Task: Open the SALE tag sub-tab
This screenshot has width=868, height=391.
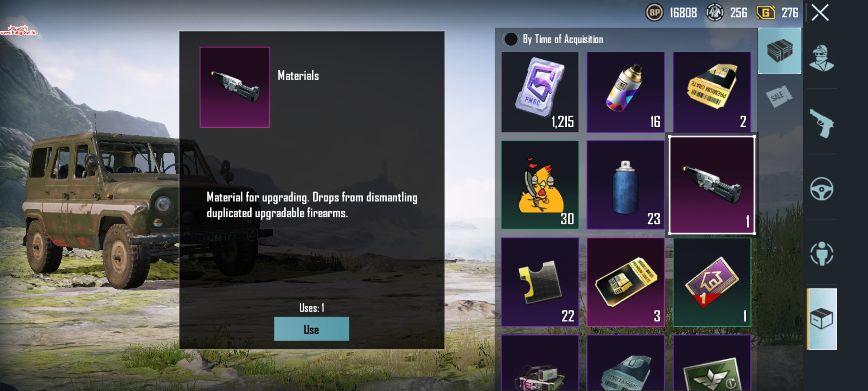Action: [779, 96]
